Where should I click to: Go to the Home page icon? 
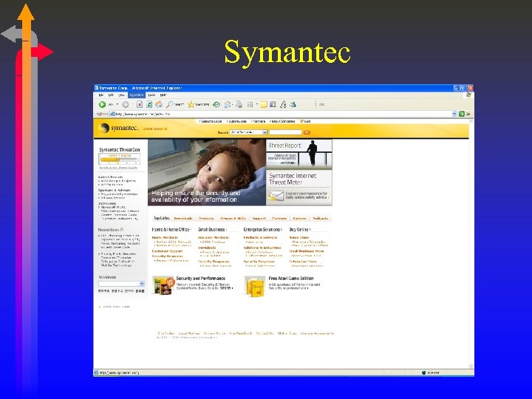click(x=158, y=104)
